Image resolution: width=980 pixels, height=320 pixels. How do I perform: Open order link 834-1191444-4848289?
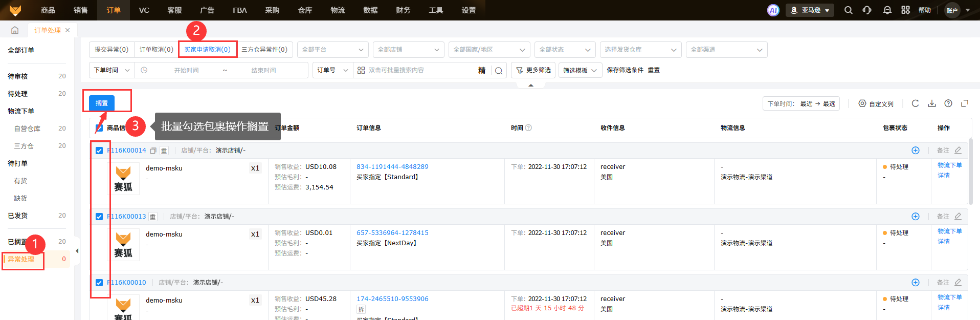392,167
